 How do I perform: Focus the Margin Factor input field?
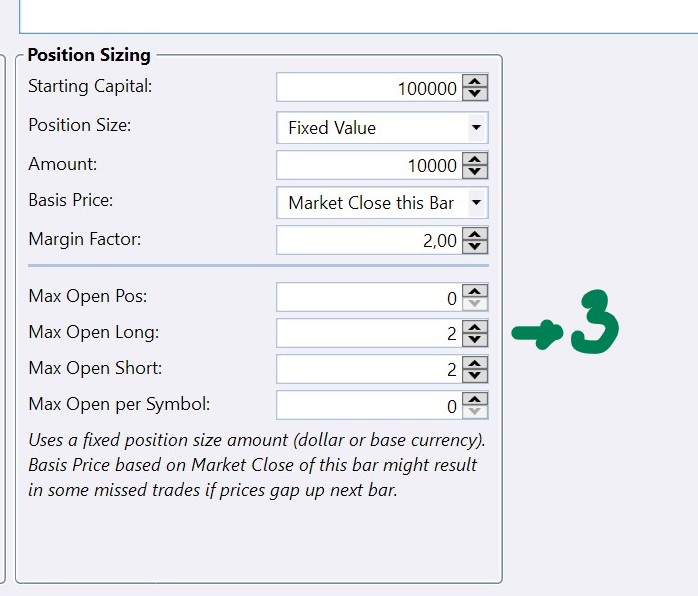[368, 240]
